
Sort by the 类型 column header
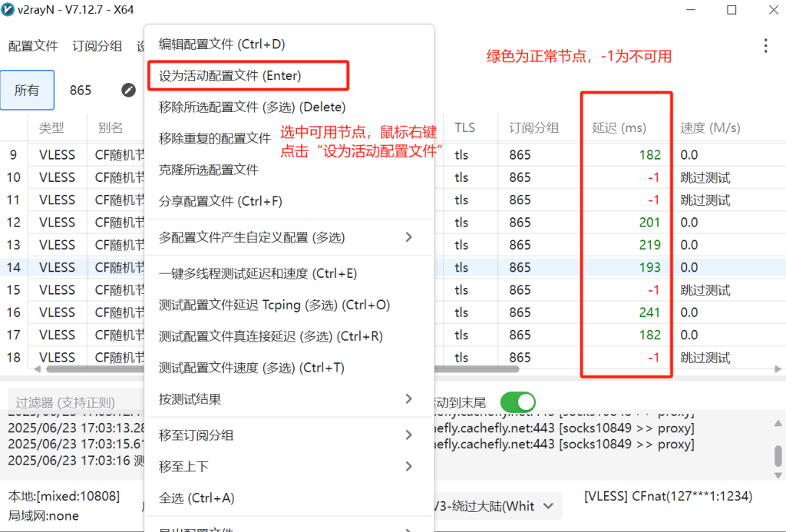pos(51,128)
